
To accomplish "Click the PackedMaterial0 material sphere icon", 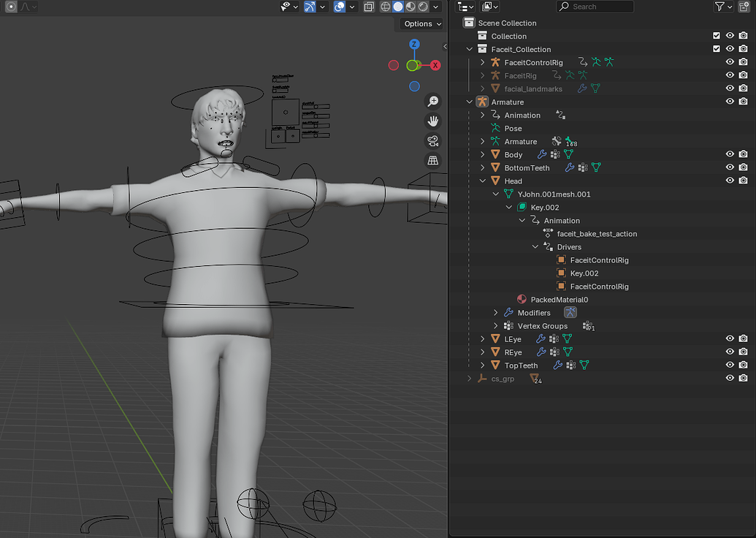I will point(522,299).
